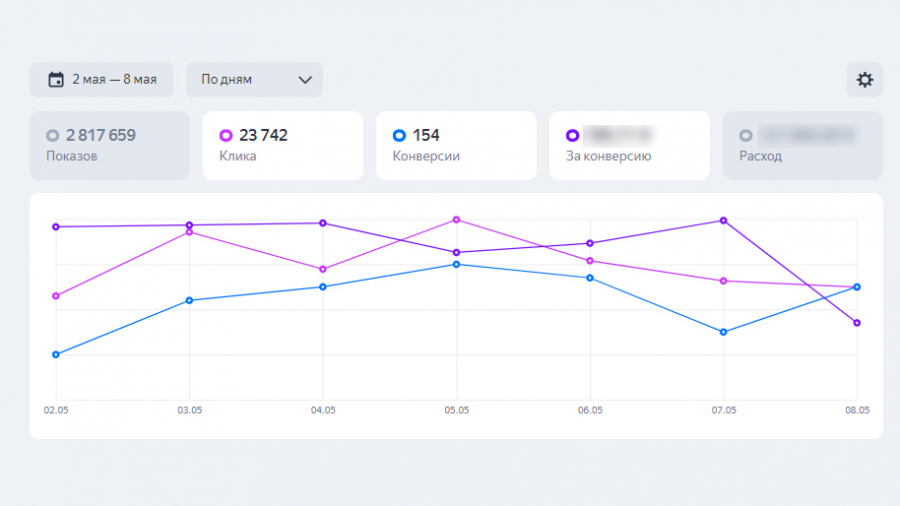Click the pink circle icon beside Клика
Screen dimensions: 900x506
(x=226, y=135)
